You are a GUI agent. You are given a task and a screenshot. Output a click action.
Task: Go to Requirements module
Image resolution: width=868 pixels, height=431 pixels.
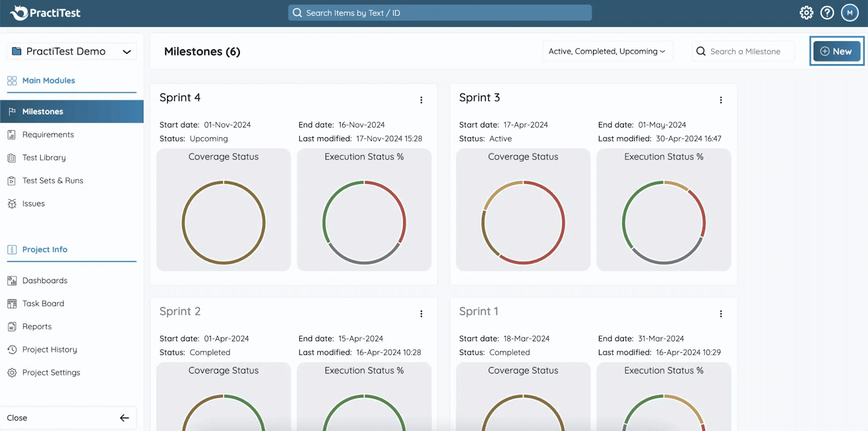(x=48, y=135)
